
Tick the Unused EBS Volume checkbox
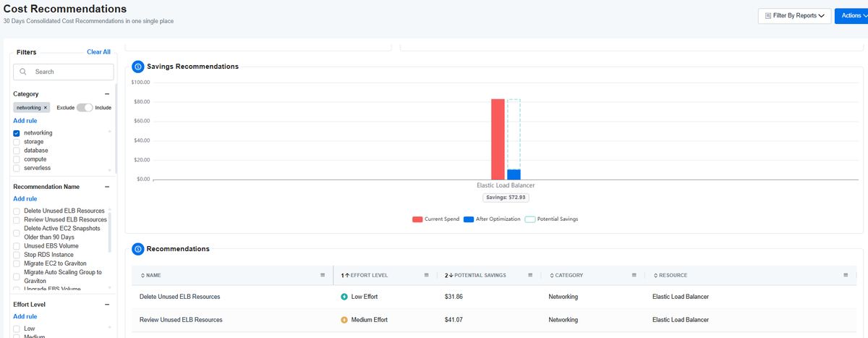click(16, 246)
